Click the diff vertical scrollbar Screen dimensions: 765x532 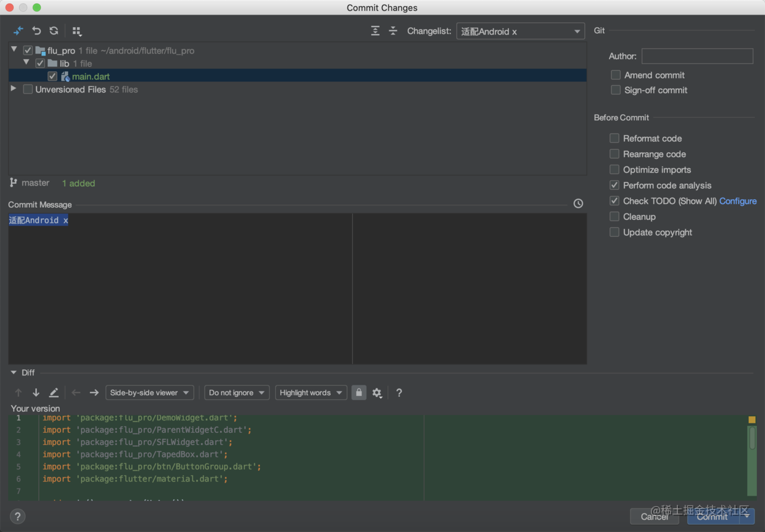752,438
